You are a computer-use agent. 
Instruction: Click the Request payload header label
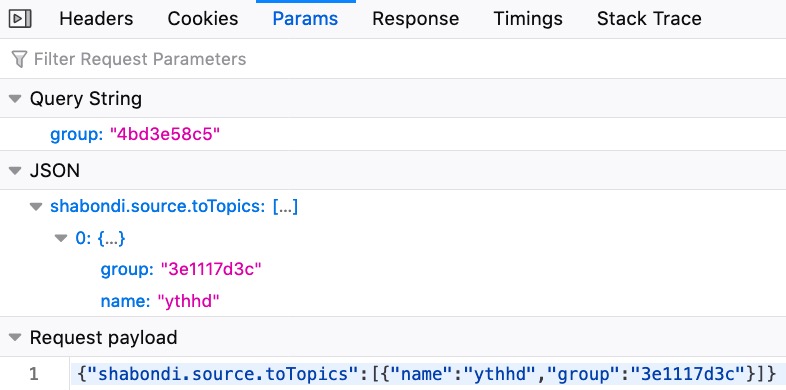104,337
